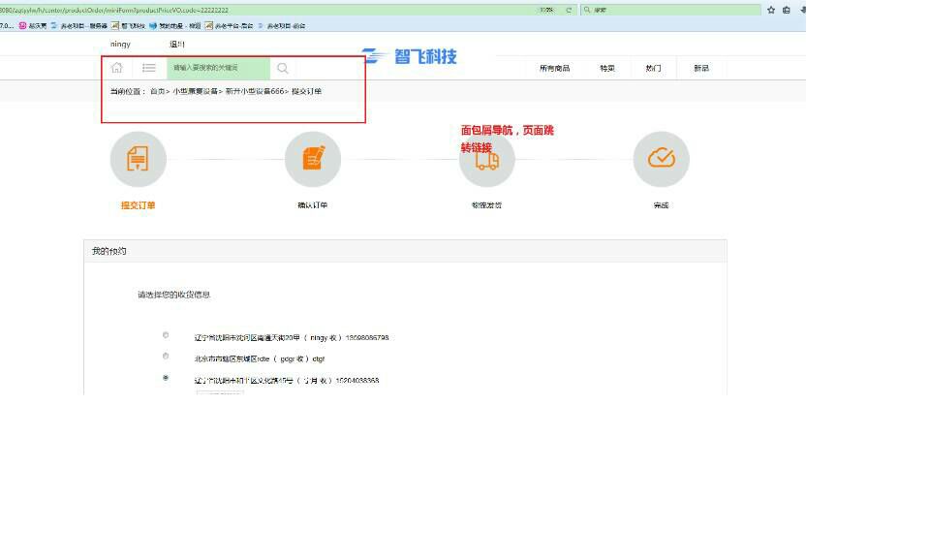930x560 pixels.
Task: Select the 北京市 address radio button
Action: coord(166,357)
